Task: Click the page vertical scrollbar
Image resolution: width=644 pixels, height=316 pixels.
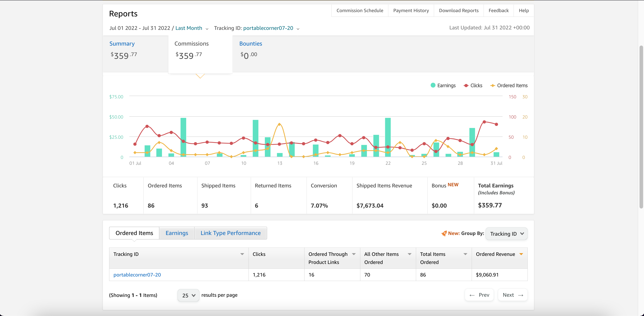Action: pos(641,127)
